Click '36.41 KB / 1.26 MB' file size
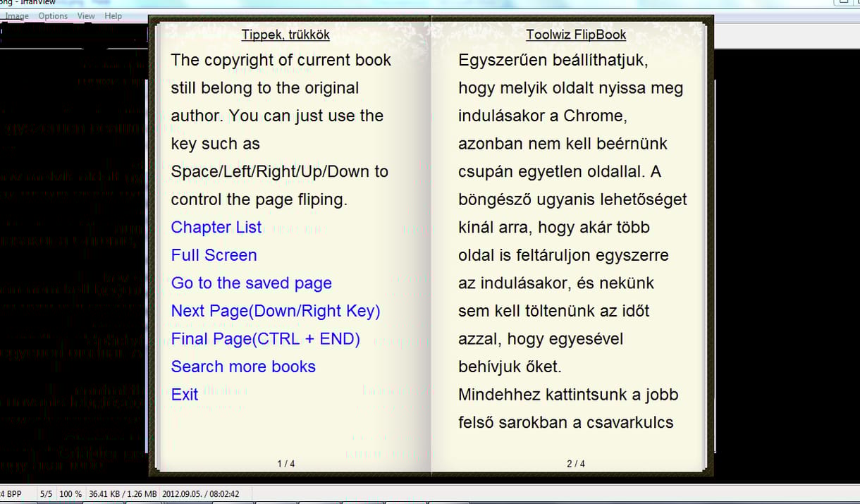 click(123, 494)
